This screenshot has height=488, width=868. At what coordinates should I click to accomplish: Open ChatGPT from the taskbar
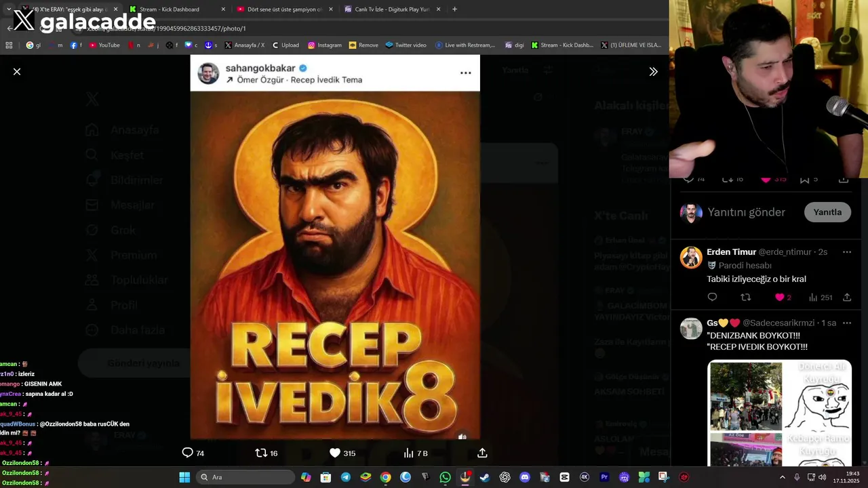coord(505,477)
